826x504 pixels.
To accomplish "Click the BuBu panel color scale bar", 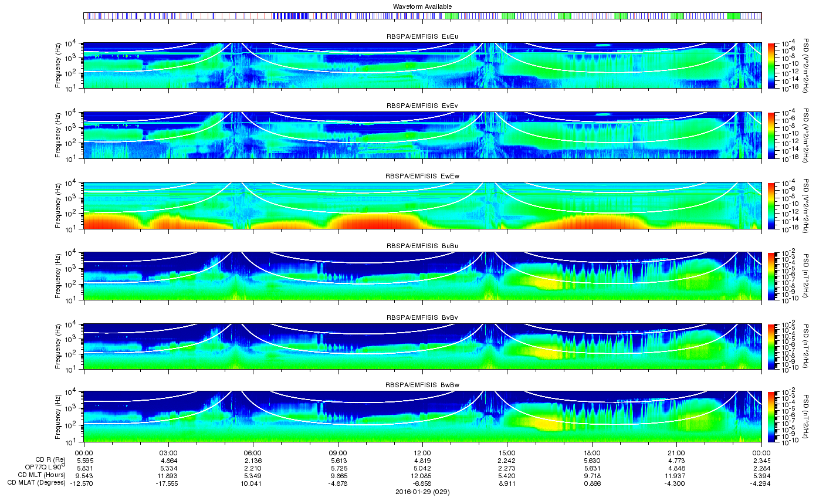I will (772, 275).
